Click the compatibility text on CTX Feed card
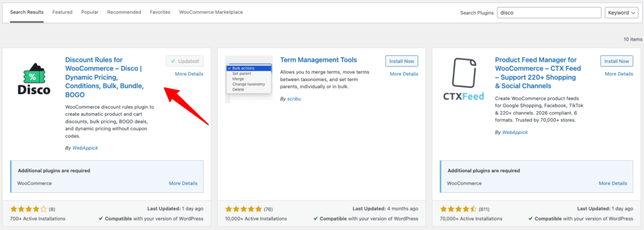 580,219
